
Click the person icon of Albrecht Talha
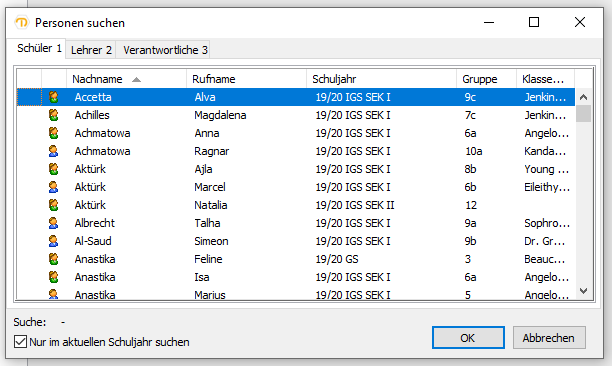point(53,223)
